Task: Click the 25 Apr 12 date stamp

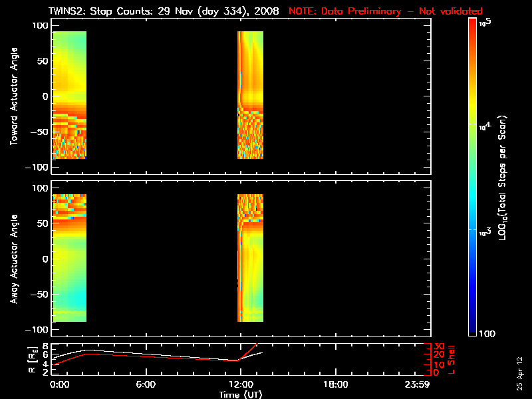Action: tap(519, 374)
